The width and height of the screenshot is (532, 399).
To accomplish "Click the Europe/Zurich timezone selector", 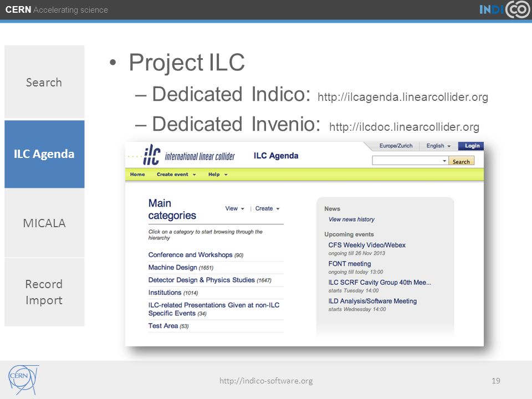I will [396, 146].
